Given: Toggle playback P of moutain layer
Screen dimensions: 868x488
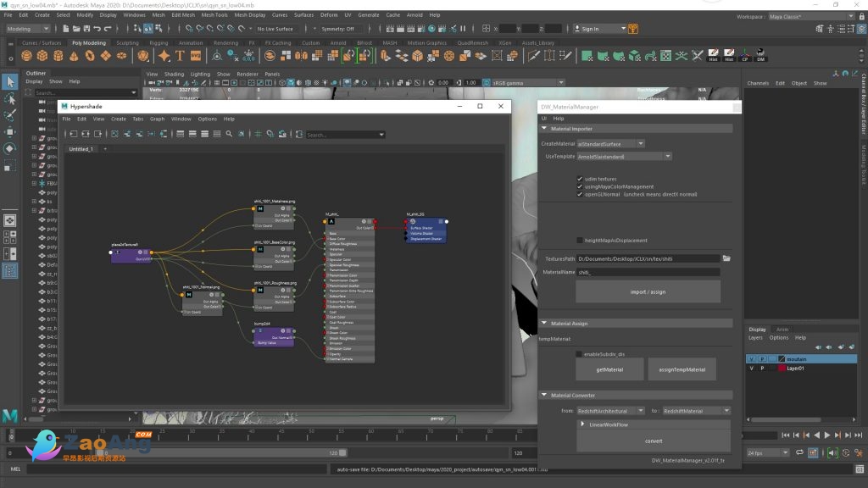Looking at the screenshot, I should tap(762, 359).
